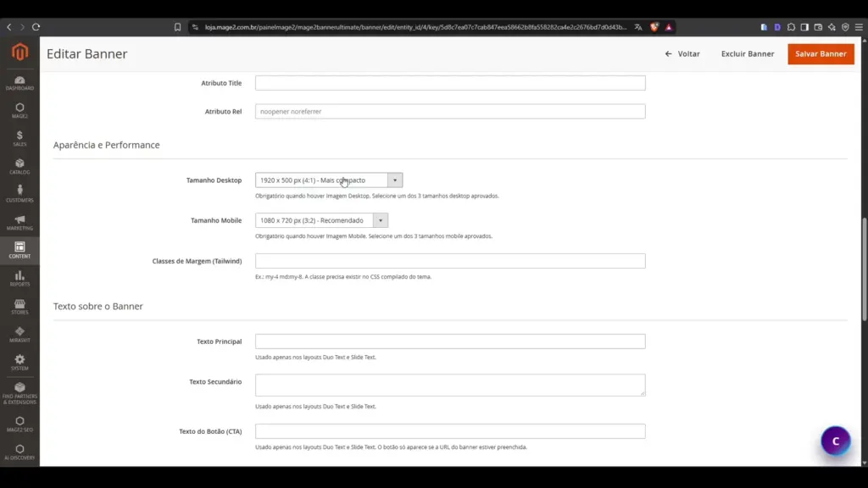Click the Editar Banner page title
Viewport: 868px width, 488px height.
pos(87,53)
